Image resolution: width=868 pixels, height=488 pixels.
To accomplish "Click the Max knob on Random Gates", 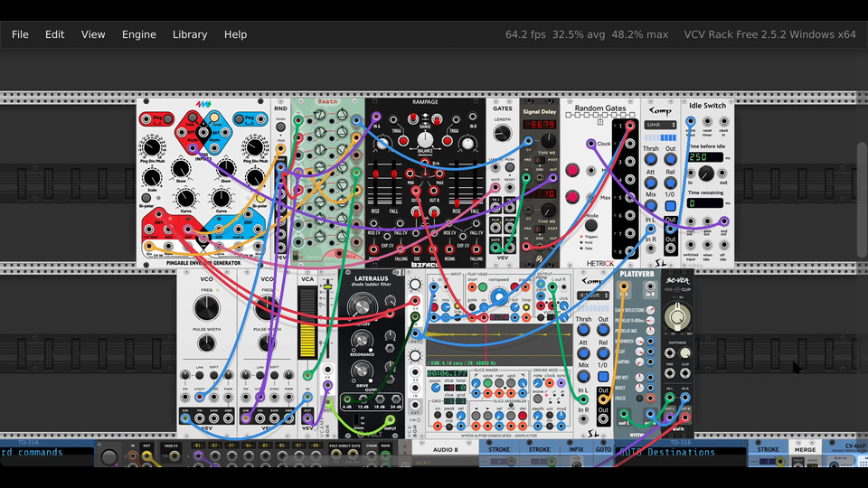I will point(571,196).
